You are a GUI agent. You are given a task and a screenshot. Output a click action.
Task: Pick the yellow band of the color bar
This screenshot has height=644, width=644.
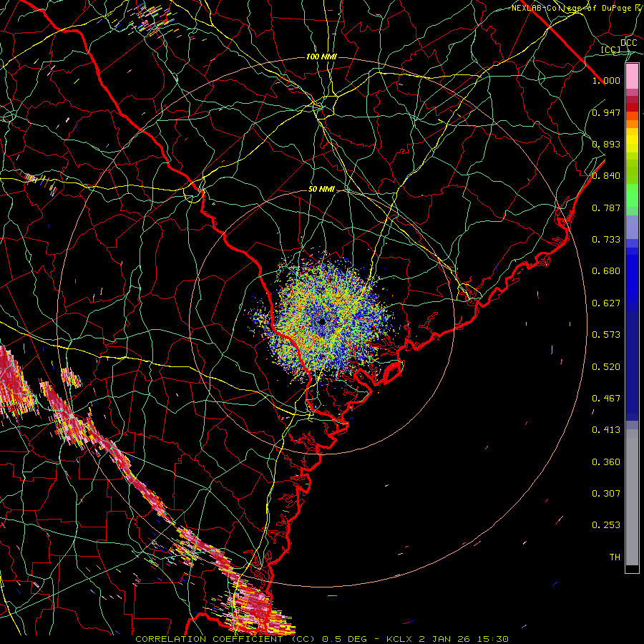(x=632, y=141)
